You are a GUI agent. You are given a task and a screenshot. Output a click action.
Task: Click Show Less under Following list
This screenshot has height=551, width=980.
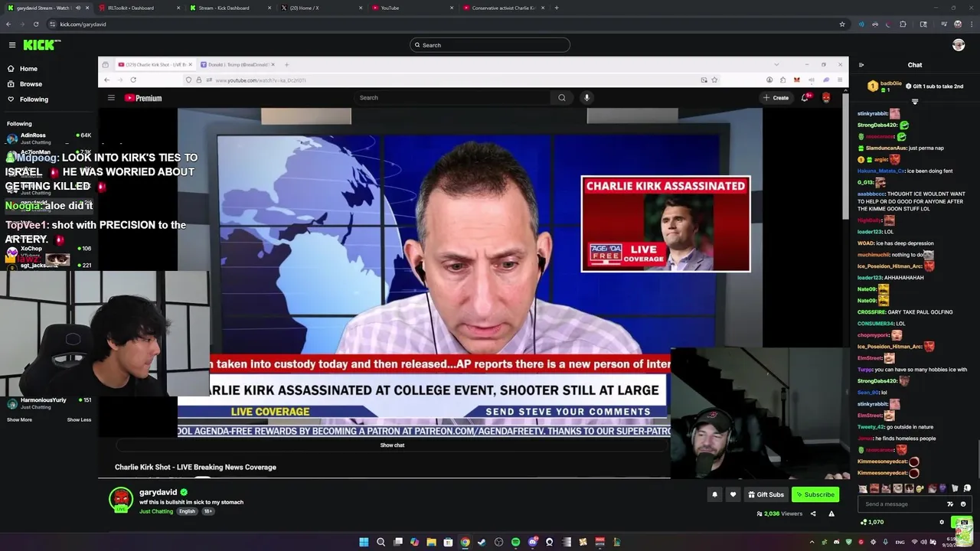79,419
